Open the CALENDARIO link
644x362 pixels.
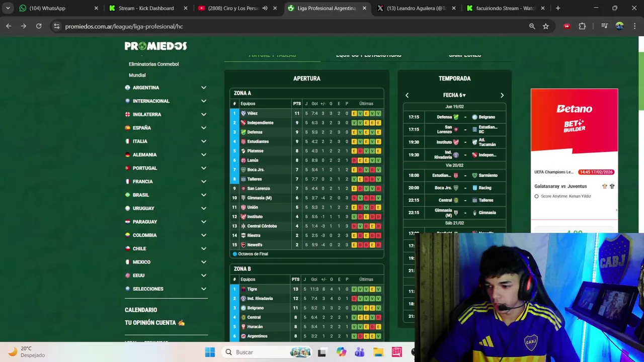[141, 310]
